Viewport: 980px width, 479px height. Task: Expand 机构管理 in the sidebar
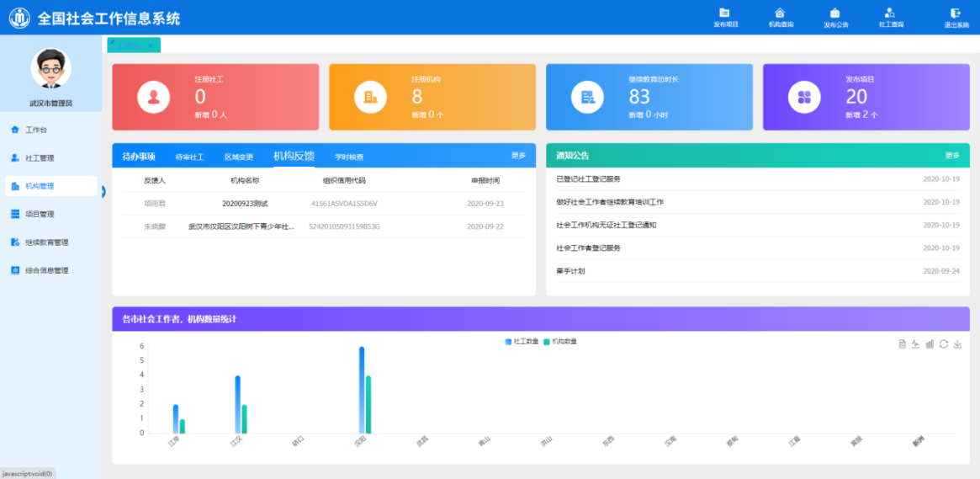coord(50,186)
